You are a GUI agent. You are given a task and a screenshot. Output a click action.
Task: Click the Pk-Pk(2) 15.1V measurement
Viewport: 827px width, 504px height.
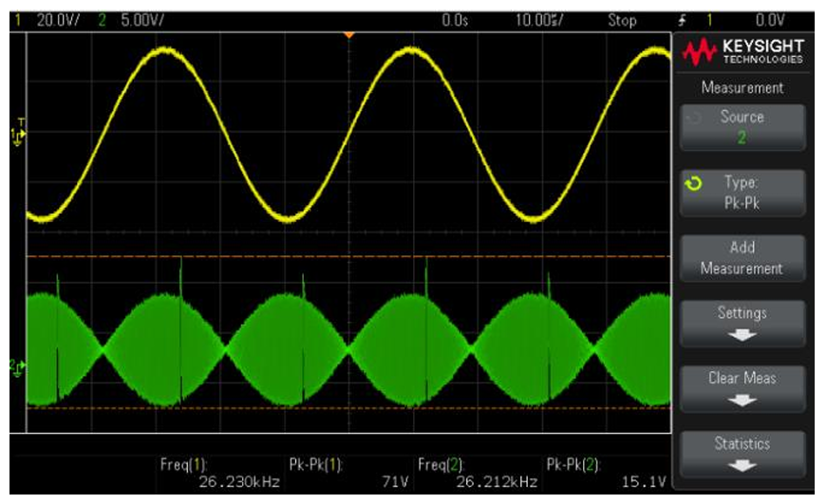pos(607,473)
